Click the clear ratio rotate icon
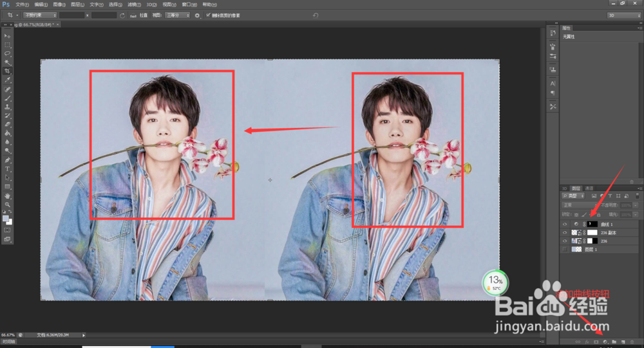The width and height of the screenshot is (644, 348). [122, 15]
